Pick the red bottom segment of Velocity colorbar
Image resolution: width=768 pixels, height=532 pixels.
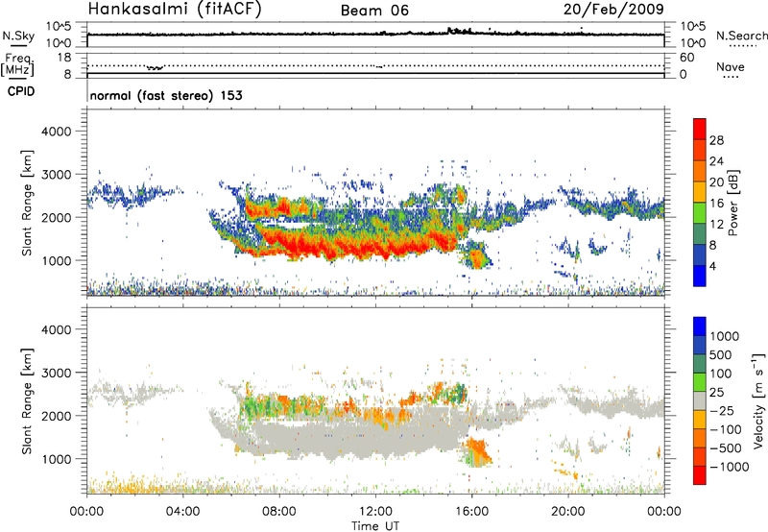(700, 475)
